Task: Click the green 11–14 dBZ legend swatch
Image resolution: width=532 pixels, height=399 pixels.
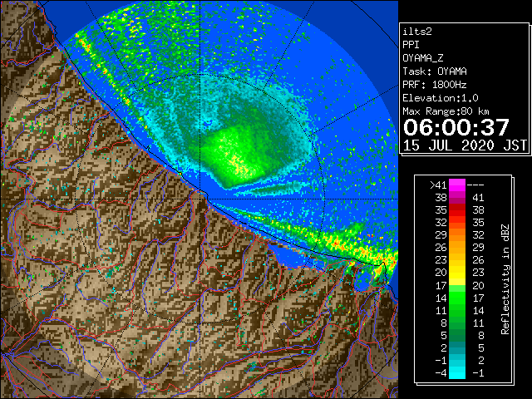Action: (457, 310)
